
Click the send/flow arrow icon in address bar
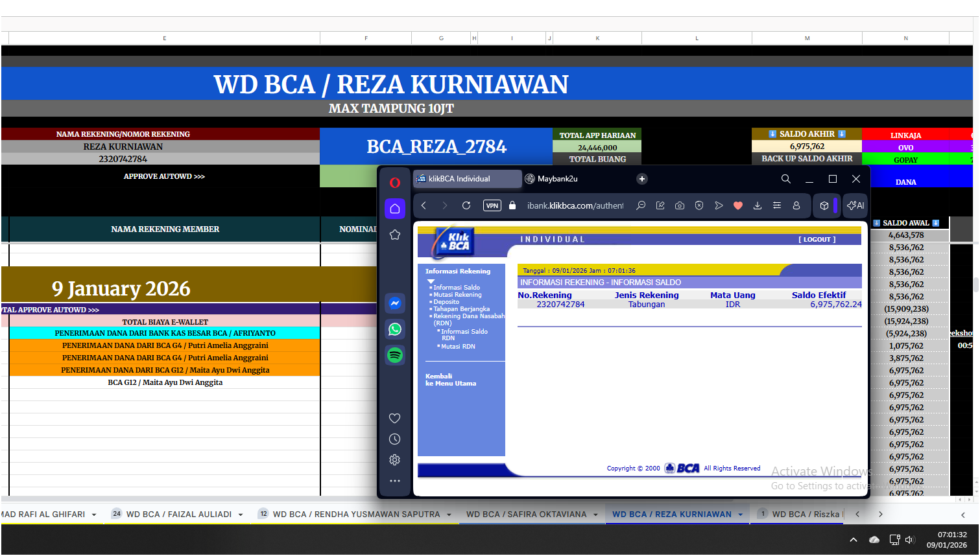pyautogui.click(x=719, y=205)
